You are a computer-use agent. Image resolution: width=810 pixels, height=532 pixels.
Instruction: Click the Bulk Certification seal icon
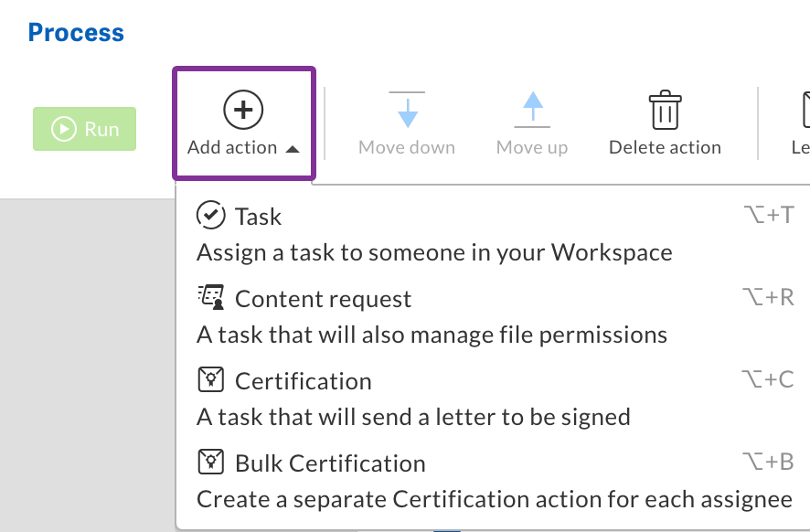(211, 462)
